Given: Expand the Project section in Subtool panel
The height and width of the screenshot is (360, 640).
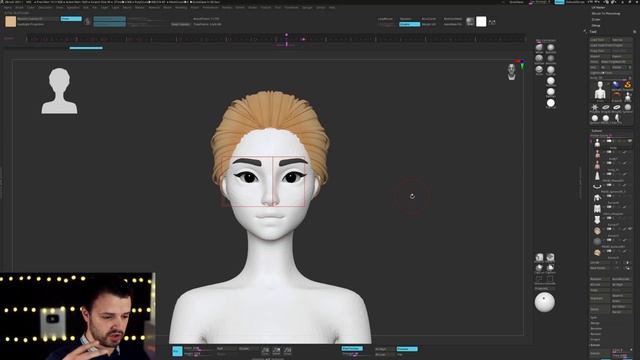Looking at the screenshot, I should coord(595,340).
